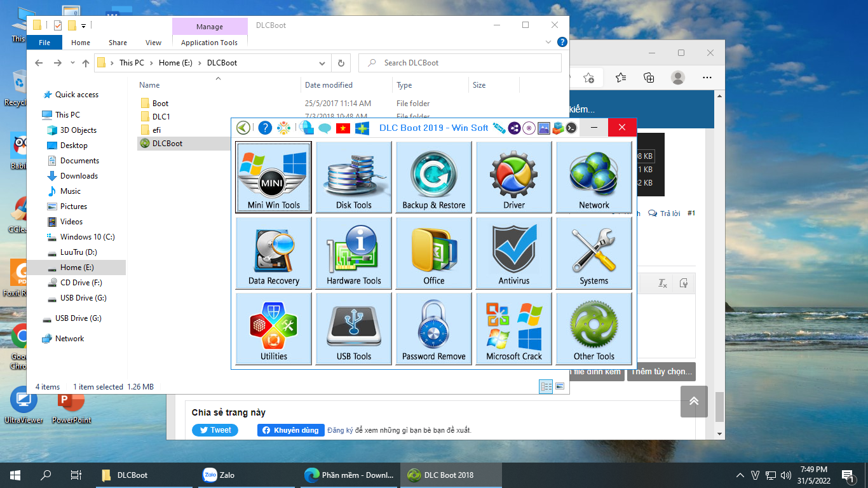This screenshot has height=488, width=868.
Task: Switch Explorer to large icons view
Action: 560,386
